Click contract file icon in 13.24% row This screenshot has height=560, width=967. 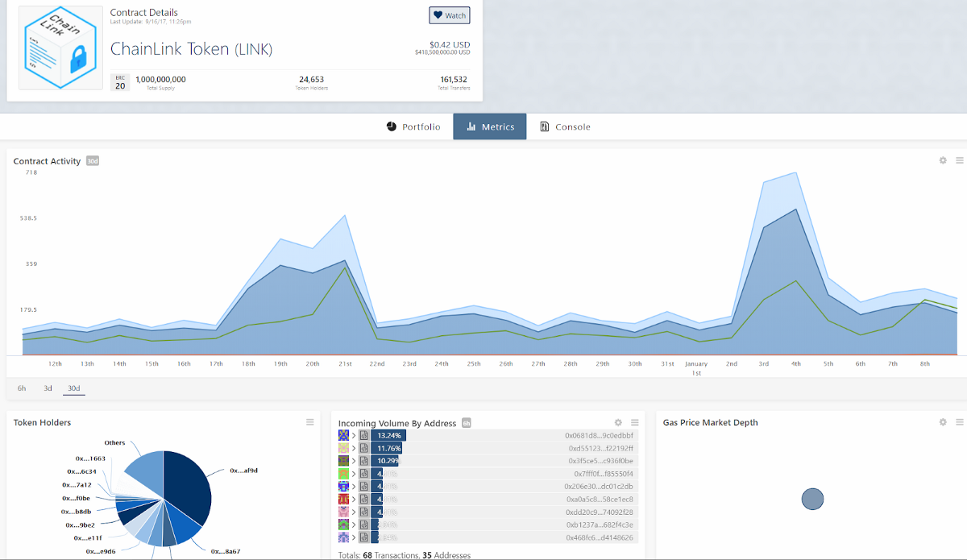click(x=364, y=435)
